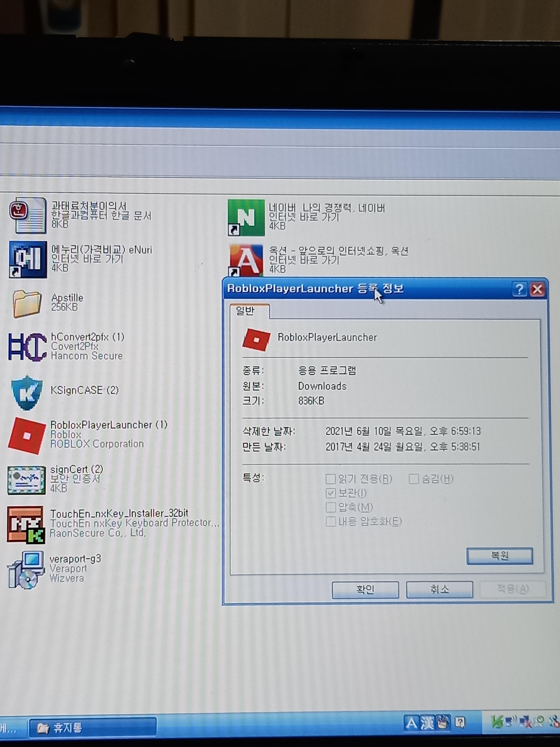Select the veraport-g3 installer icon
The width and height of the screenshot is (560, 747).
click(26, 570)
